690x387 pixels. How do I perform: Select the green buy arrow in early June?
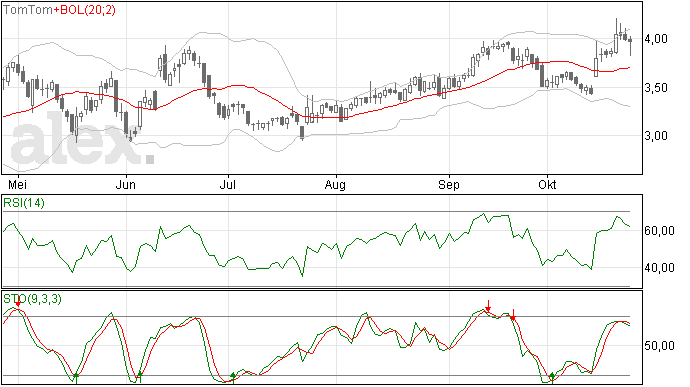pyautogui.click(x=139, y=376)
